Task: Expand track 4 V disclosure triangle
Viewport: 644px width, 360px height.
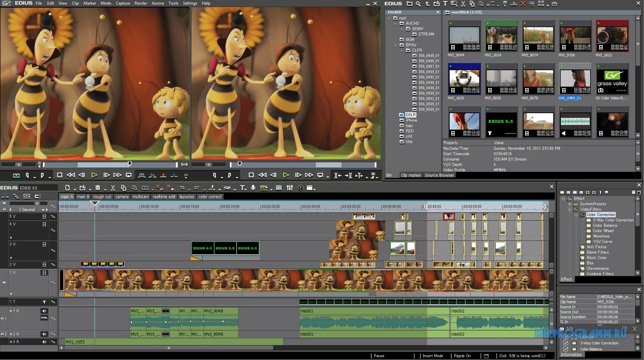Action: (x=11, y=238)
